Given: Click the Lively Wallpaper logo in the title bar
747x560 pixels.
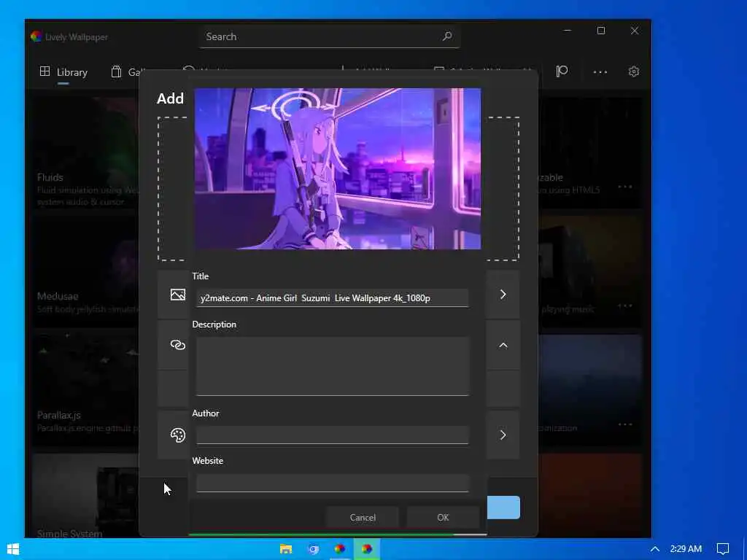Looking at the screenshot, I should click(x=36, y=36).
